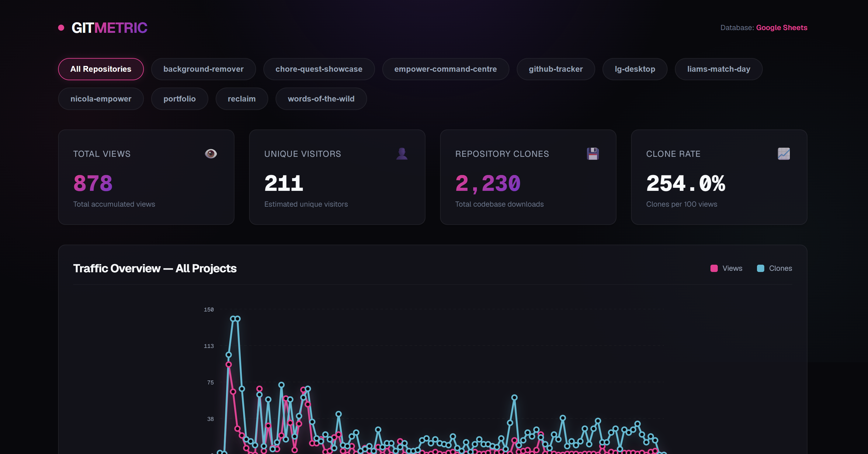Click the floppy disk icon on Repository Clones card

(593, 153)
